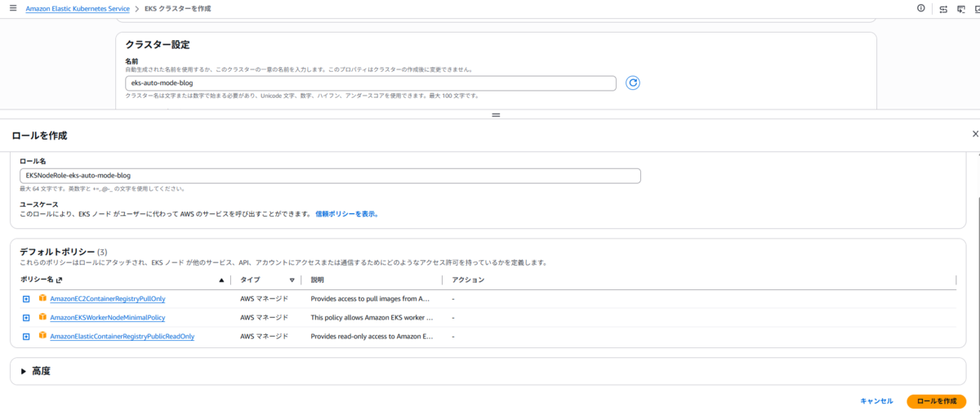The width and height of the screenshot is (980, 416).
Task: Focus the ロール名 input field
Action: point(330,175)
